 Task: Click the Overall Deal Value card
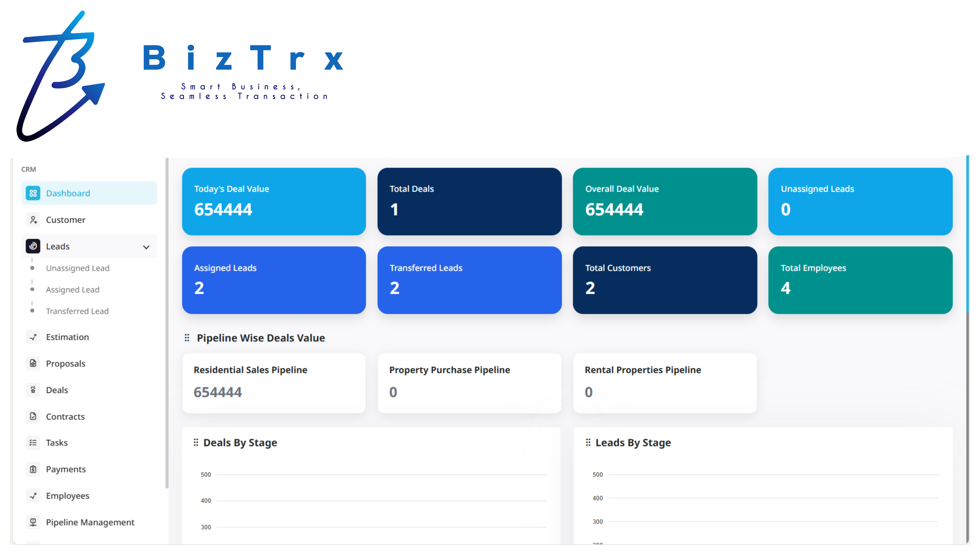[665, 201]
